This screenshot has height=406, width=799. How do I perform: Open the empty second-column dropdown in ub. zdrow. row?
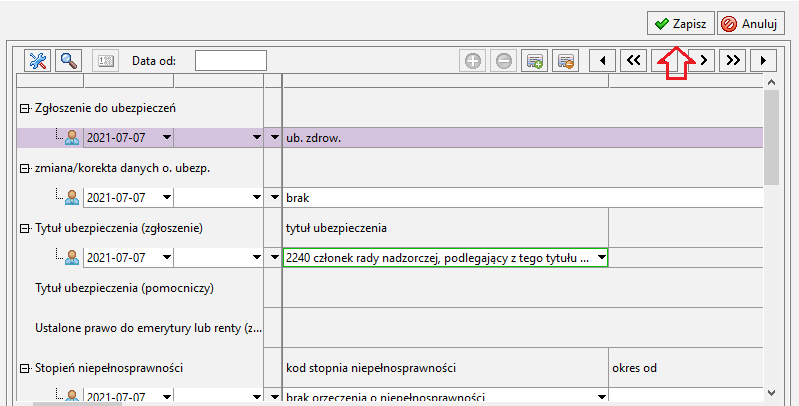[257, 138]
